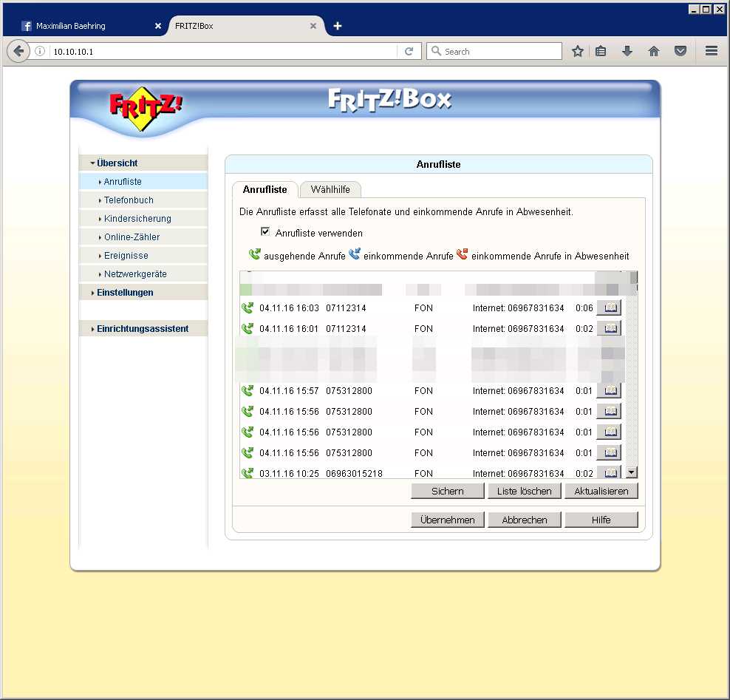This screenshot has height=700, width=730.
Task: Open phonebook entry for the 16:03 call
Action: (x=610, y=307)
